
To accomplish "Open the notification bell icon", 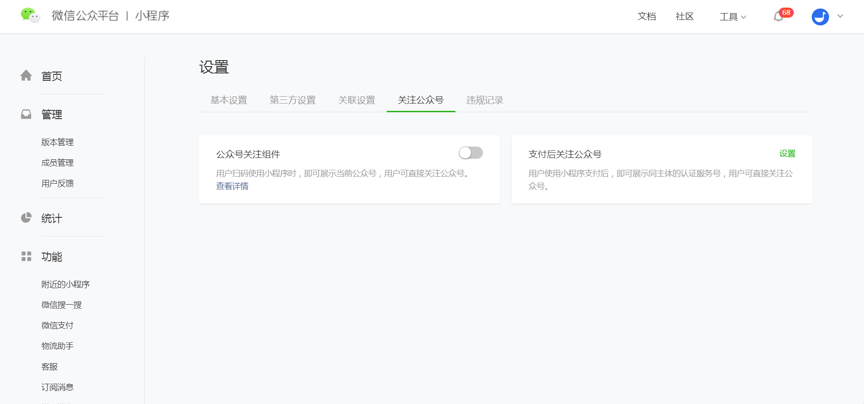I will coord(778,17).
